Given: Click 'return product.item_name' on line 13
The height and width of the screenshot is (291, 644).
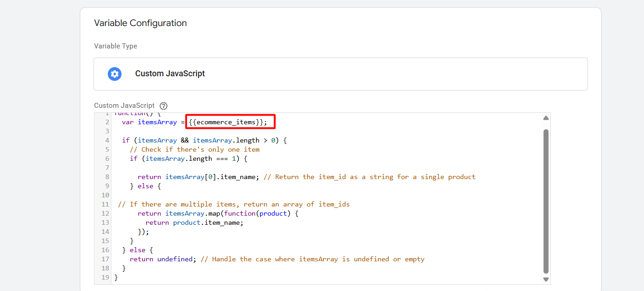Looking at the screenshot, I should point(194,222).
